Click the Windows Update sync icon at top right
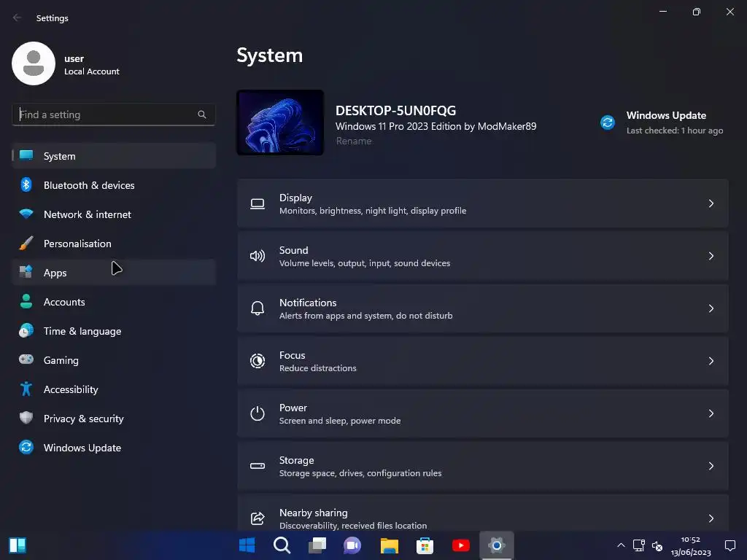The height and width of the screenshot is (560, 747). (x=608, y=122)
